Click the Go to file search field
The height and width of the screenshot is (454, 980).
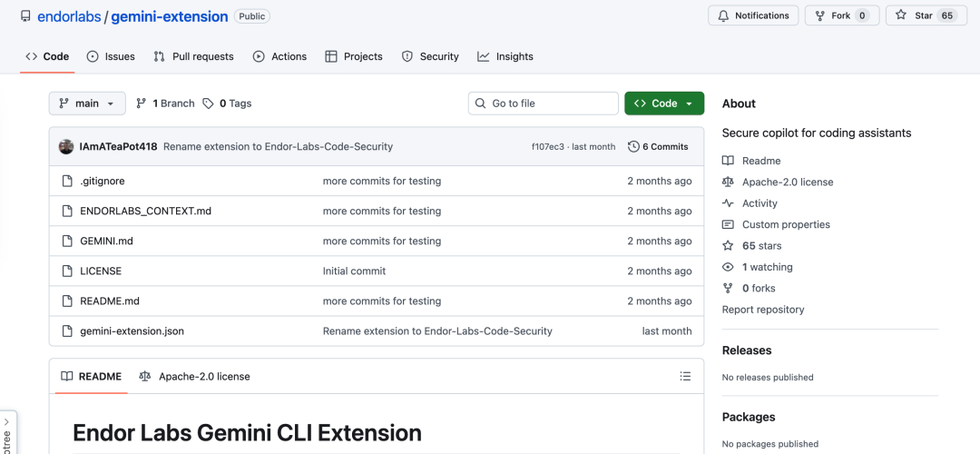[543, 104]
